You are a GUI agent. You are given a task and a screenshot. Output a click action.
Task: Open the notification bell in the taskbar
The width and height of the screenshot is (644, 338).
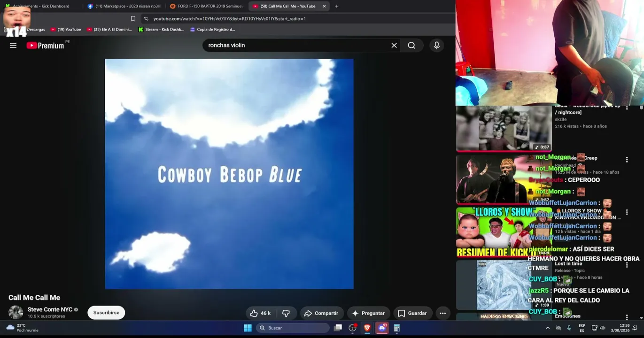635,328
